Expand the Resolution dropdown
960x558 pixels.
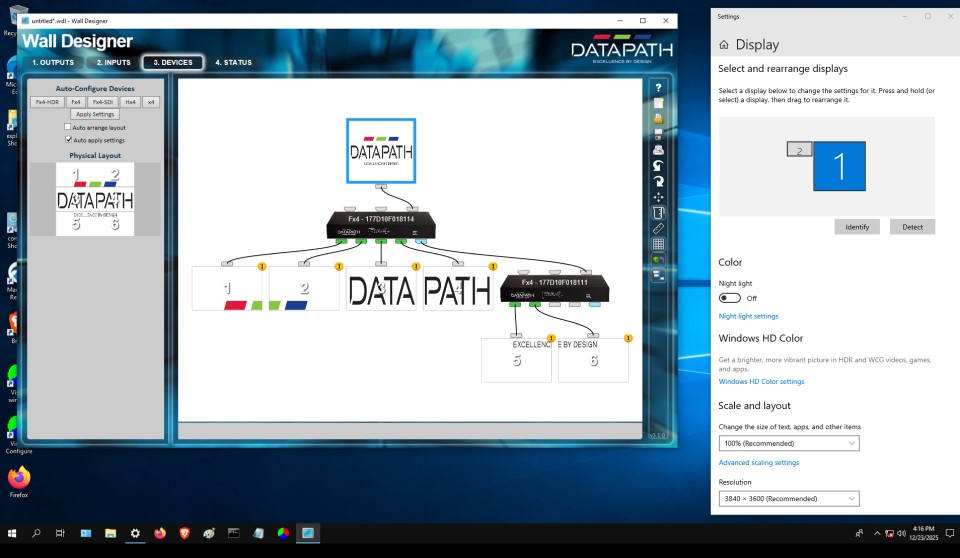point(788,498)
